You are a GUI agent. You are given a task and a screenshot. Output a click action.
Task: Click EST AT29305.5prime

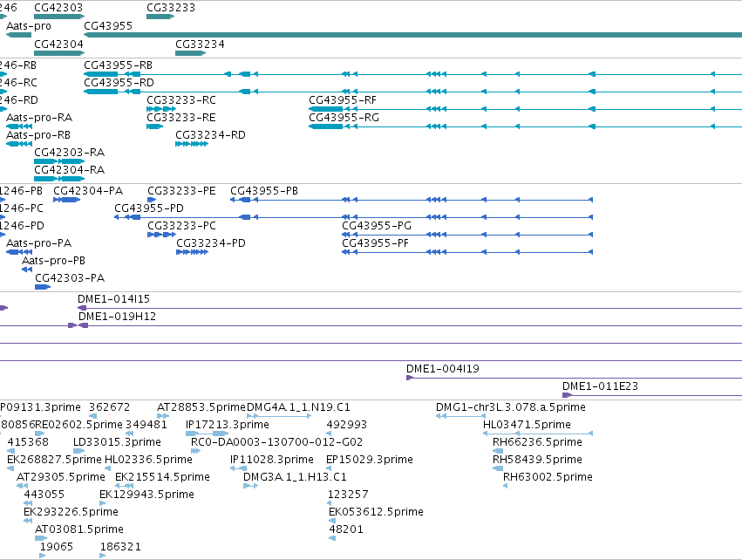pos(61,477)
